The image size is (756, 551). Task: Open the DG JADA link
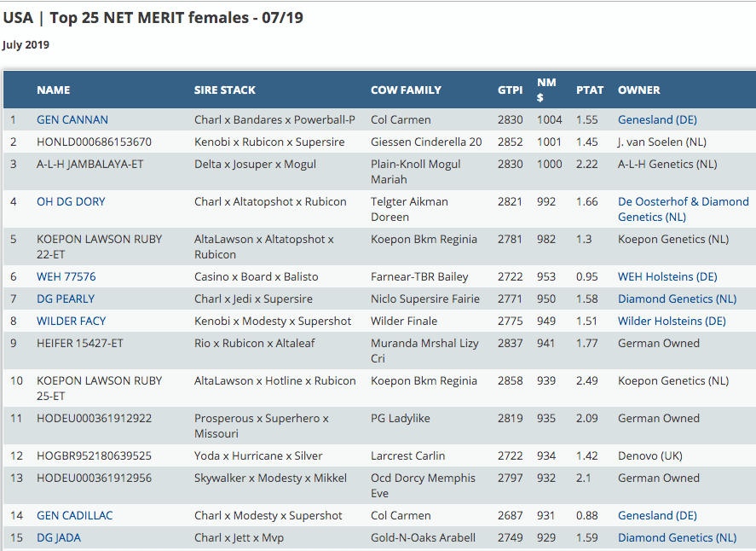[59, 538]
